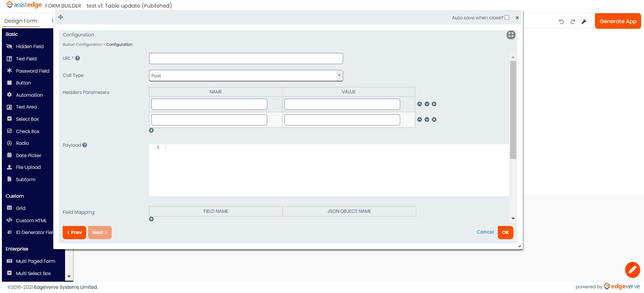Select the Date Picker component
Viewport: 644px width, 293px height.
(28, 155)
